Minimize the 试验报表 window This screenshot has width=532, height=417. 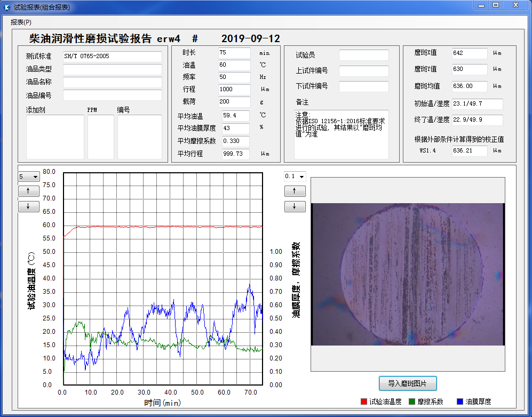(x=480, y=5)
